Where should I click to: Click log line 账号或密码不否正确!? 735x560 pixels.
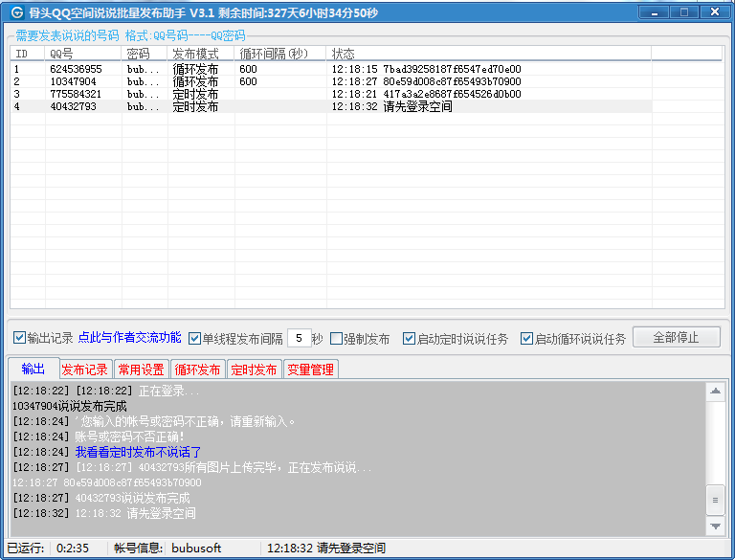[x=129, y=437]
